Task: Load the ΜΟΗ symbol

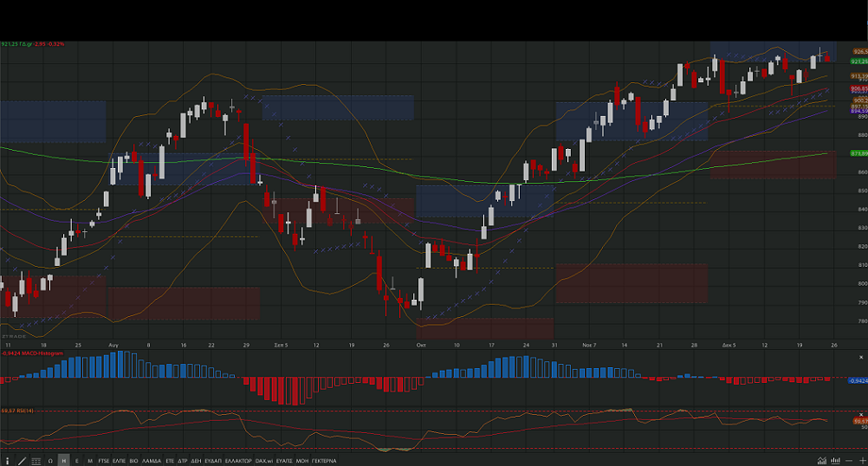Action: click(x=301, y=461)
